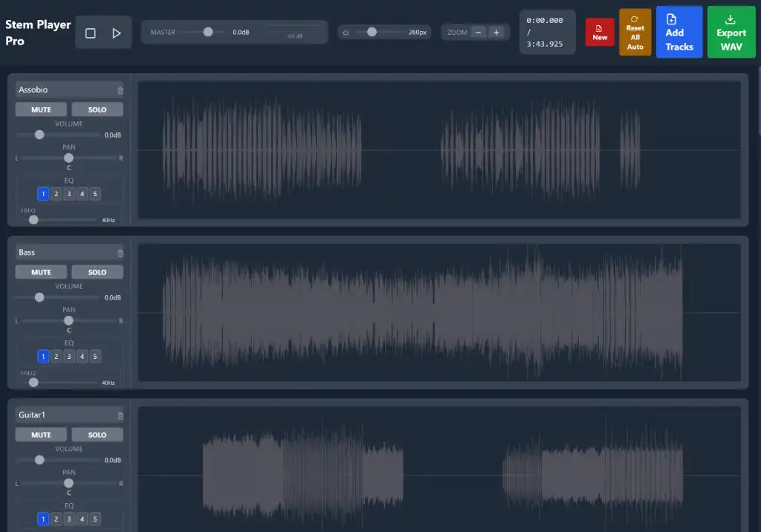Click the Bass volume slider
Viewport: 761px width, 532px height.
pyautogui.click(x=58, y=297)
